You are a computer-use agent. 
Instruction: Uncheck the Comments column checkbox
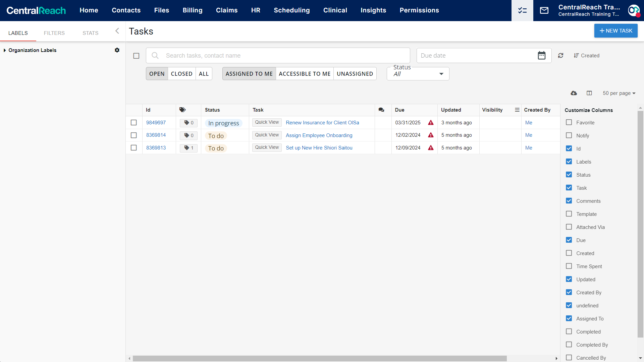tap(569, 201)
